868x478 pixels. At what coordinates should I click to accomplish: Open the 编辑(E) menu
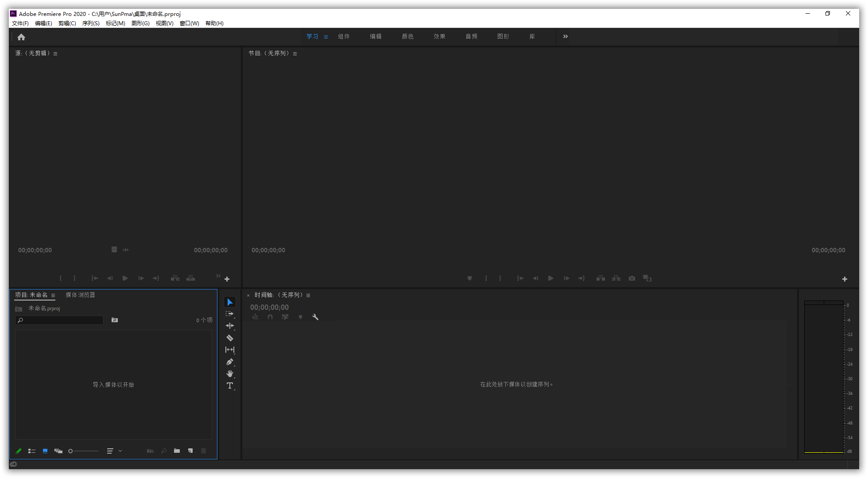pyautogui.click(x=43, y=23)
